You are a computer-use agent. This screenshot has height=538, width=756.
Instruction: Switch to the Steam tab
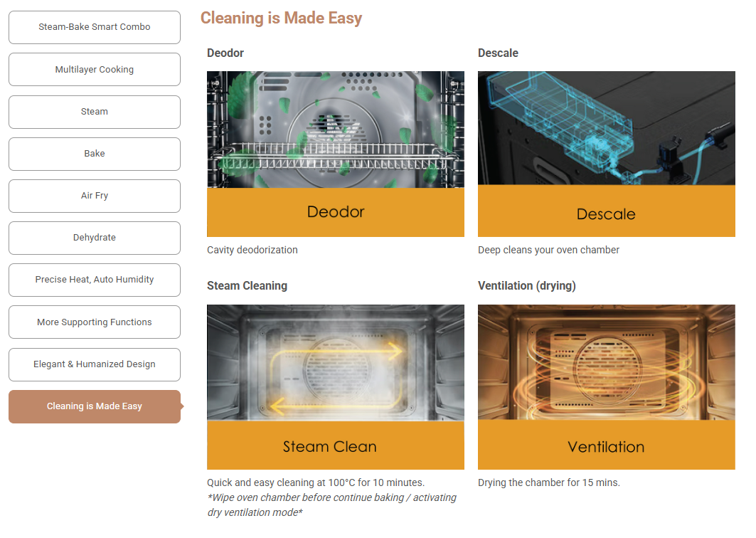click(95, 112)
